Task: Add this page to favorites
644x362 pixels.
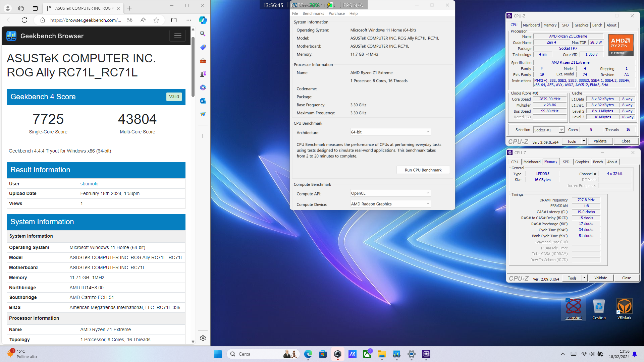Action: pyautogui.click(x=156, y=20)
